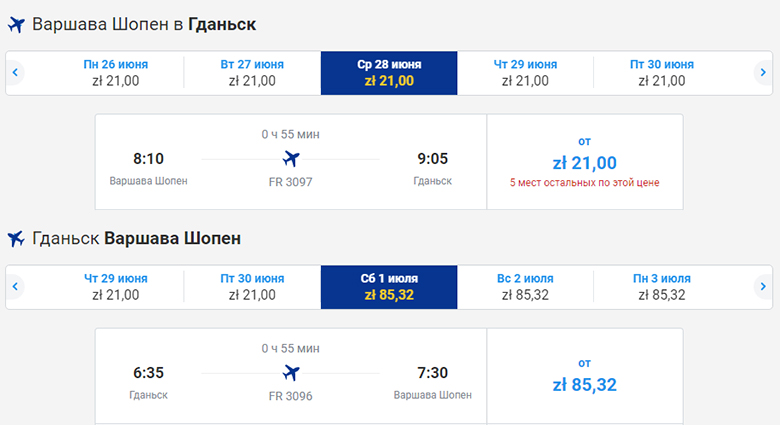
Task: Switch to Вс 2 июля return date
Action: tap(525, 286)
